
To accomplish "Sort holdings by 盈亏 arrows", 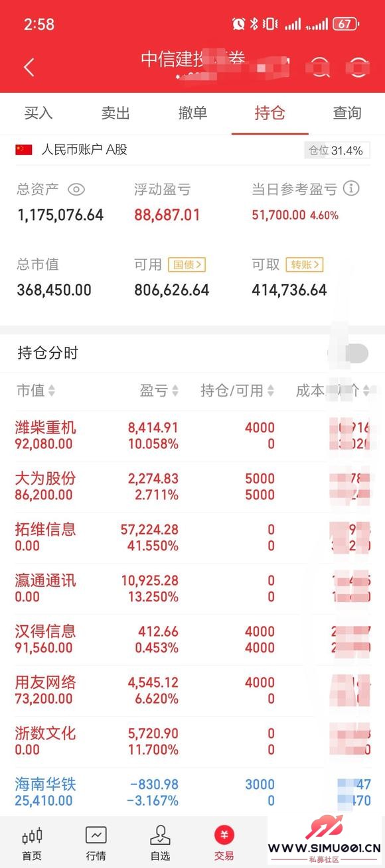I will point(175,391).
